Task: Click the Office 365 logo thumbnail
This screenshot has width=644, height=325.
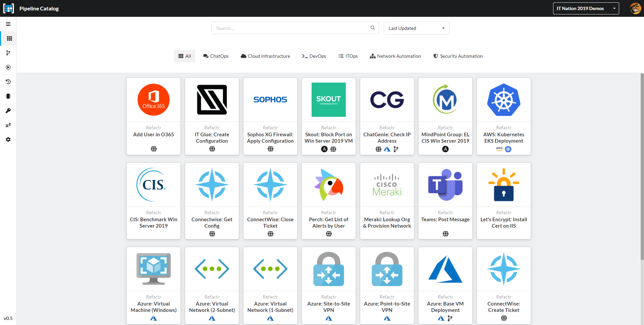Action: coord(154,100)
